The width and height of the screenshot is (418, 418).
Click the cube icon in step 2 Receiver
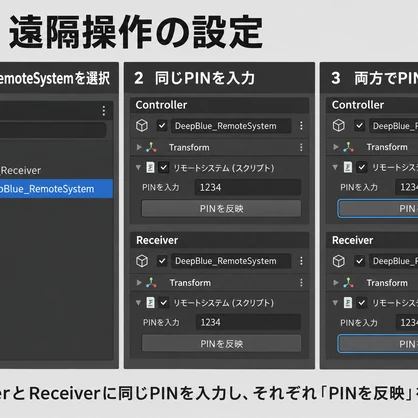pyautogui.click(x=142, y=261)
